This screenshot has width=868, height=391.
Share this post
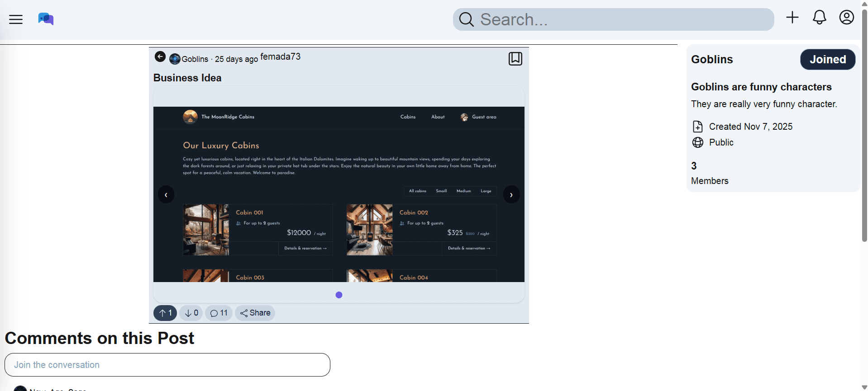point(255,313)
